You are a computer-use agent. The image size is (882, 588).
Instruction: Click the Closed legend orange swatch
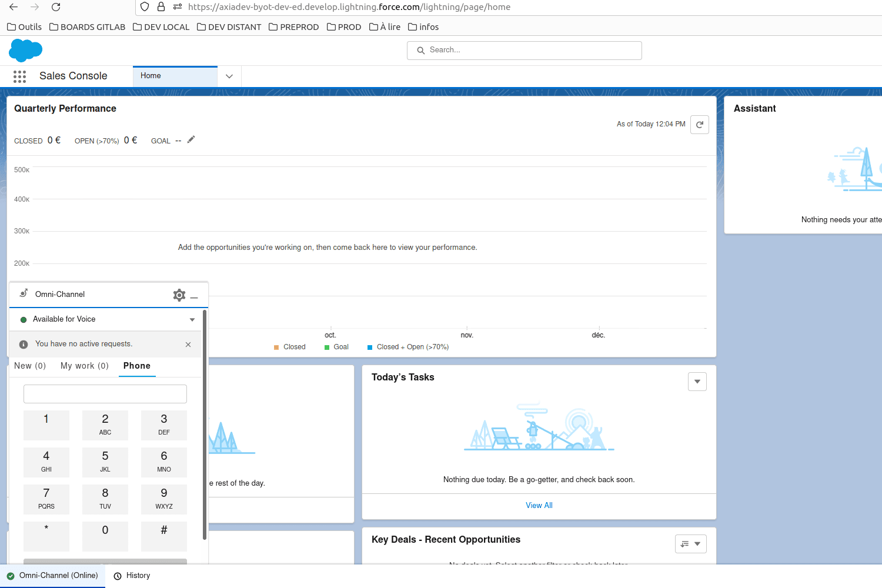[x=276, y=348]
